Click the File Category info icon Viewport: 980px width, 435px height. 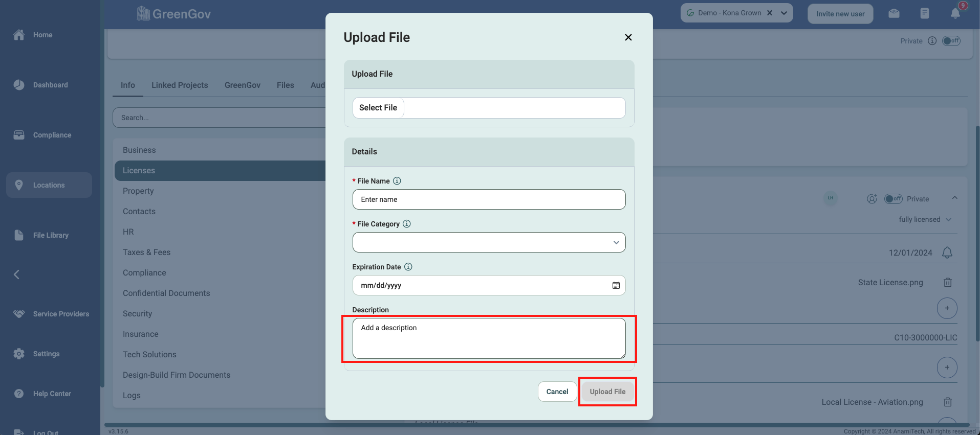[407, 224]
